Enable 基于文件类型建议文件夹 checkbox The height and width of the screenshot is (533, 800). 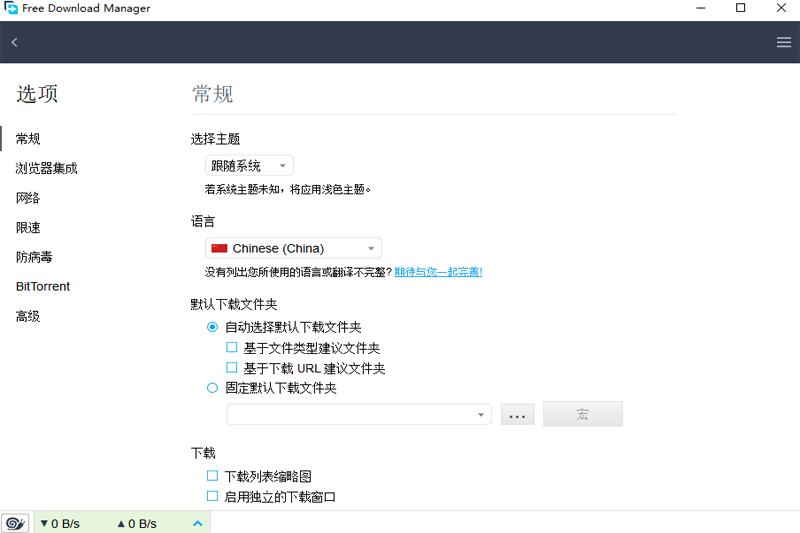point(232,347)
